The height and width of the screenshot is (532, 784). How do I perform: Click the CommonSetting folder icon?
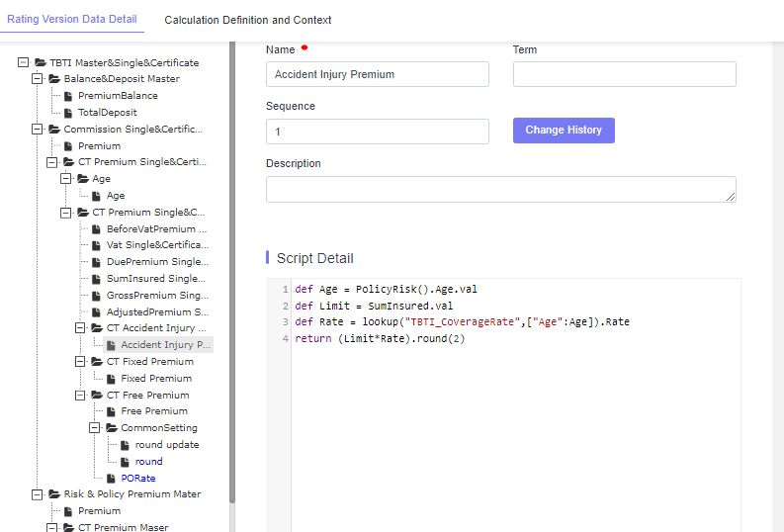tap(112, 428)
